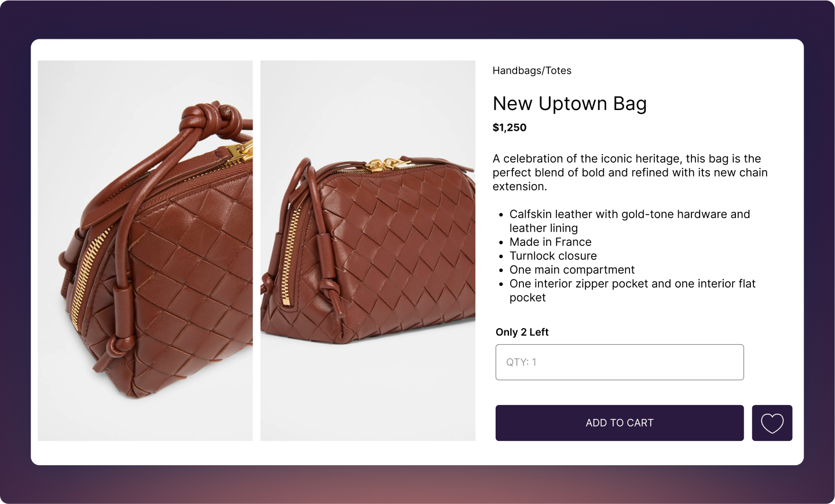Click the Turnlock closure bullet

(x=553, y=256)
